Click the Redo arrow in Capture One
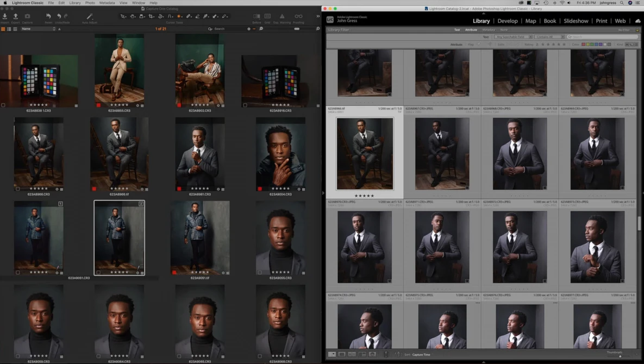Screen dimensions: 644x364 [66, 16]
